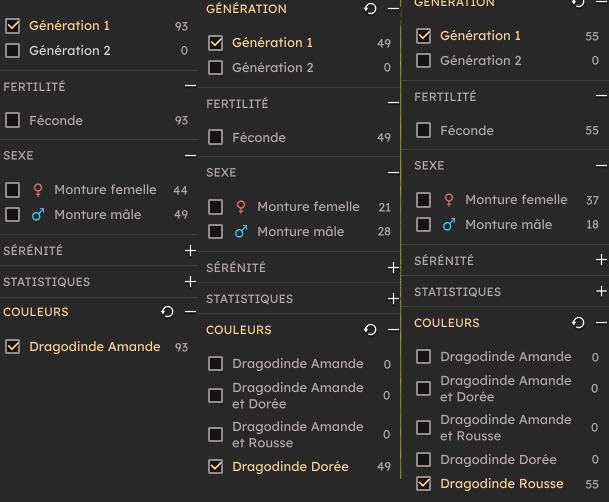The width and height of the screenshot is (609, 502).
Task: Enable Monture femelle filter showing 37
Action: 423,200
